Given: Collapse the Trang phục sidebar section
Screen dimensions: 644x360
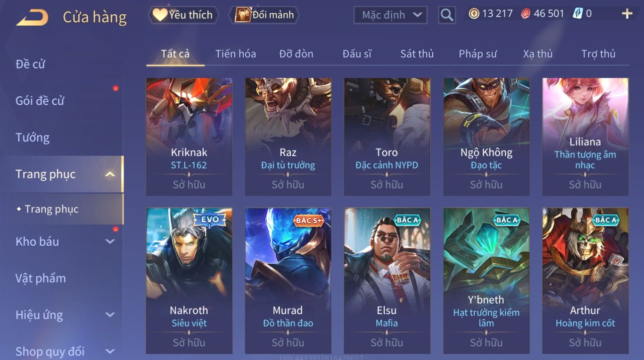Looking at the screenshot, I should [x=110, y=174].
